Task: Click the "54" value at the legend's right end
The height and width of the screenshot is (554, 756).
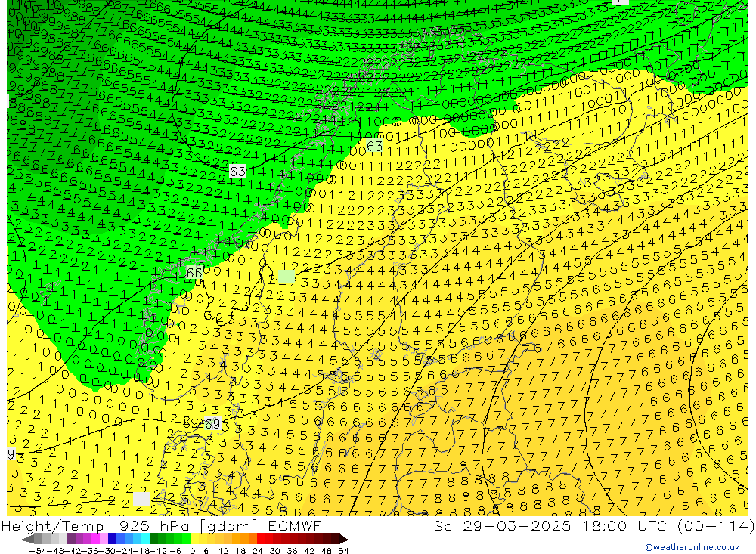Action: click(x=344, y=551)
